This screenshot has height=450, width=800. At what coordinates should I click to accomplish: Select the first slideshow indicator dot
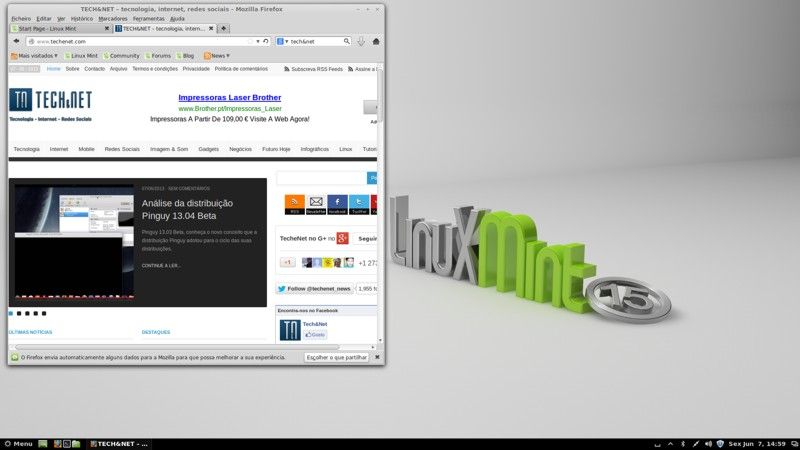(12, 313)
